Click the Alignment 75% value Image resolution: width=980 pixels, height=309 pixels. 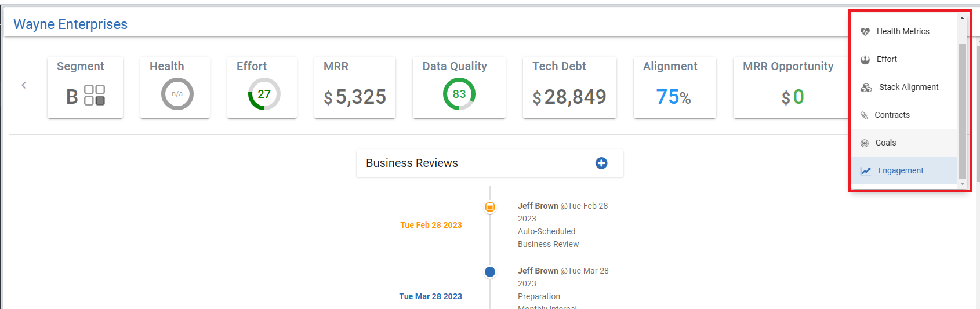674,97
